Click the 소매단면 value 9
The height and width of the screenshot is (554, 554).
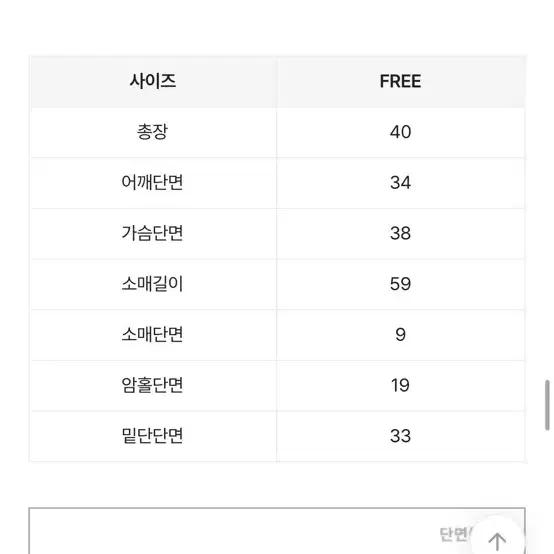click(400, 335)
